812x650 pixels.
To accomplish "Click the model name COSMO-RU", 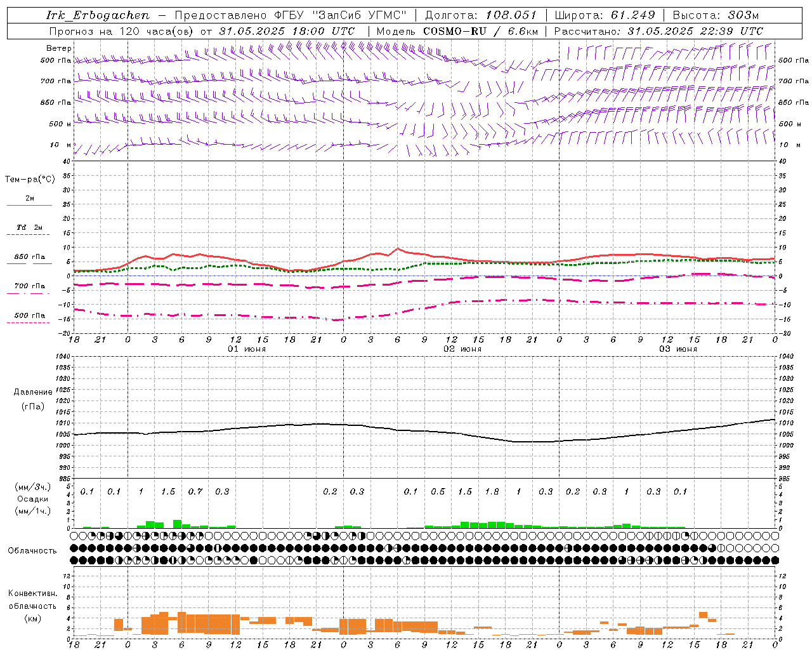I will pos(454,31).
